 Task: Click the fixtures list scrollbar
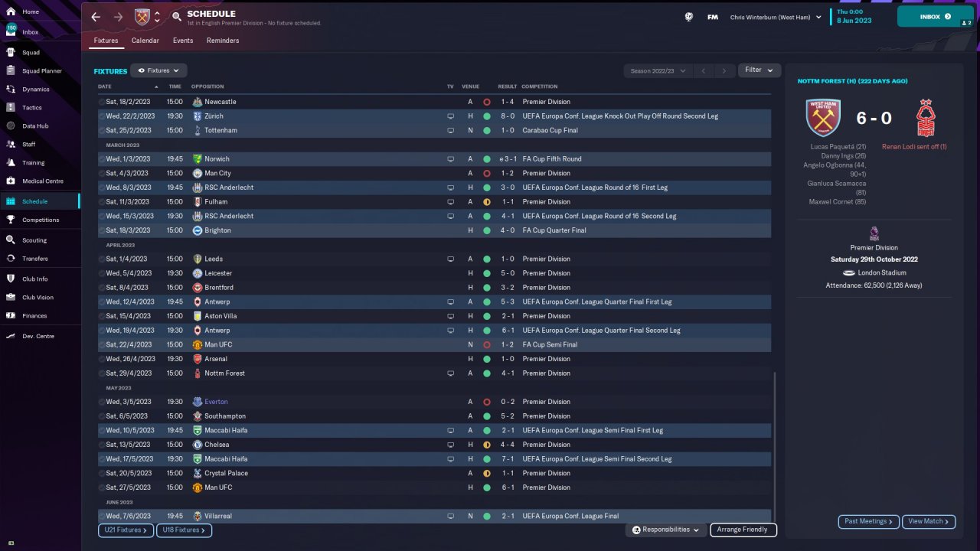(775, 446)
